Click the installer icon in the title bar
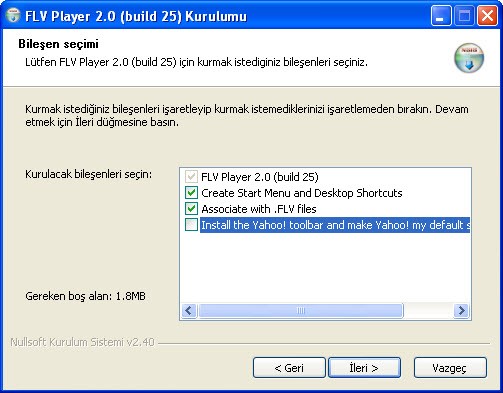The image size is (503, 393). click(x=13, y=15)
